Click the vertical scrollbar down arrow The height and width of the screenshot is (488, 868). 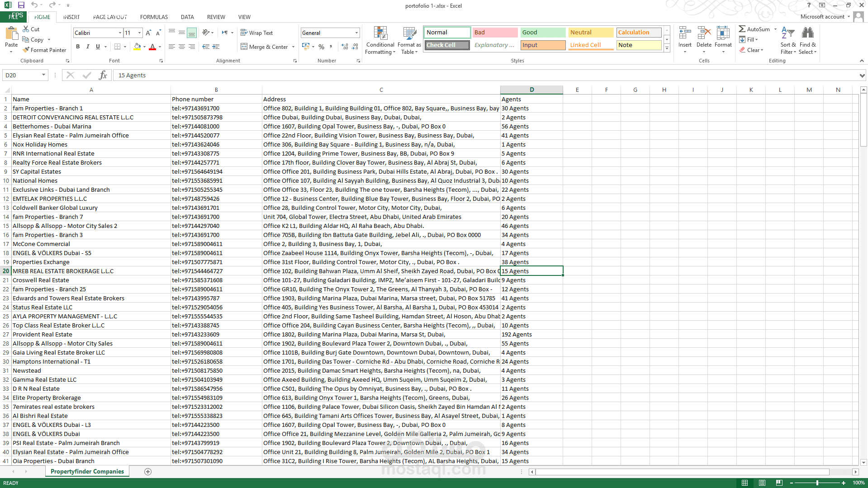click(863, 462)
